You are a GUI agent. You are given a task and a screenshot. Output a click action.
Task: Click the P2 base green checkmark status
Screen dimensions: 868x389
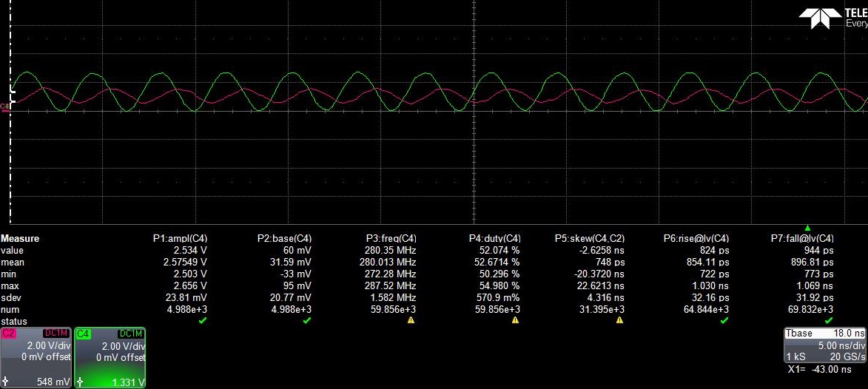pos(307,321)
